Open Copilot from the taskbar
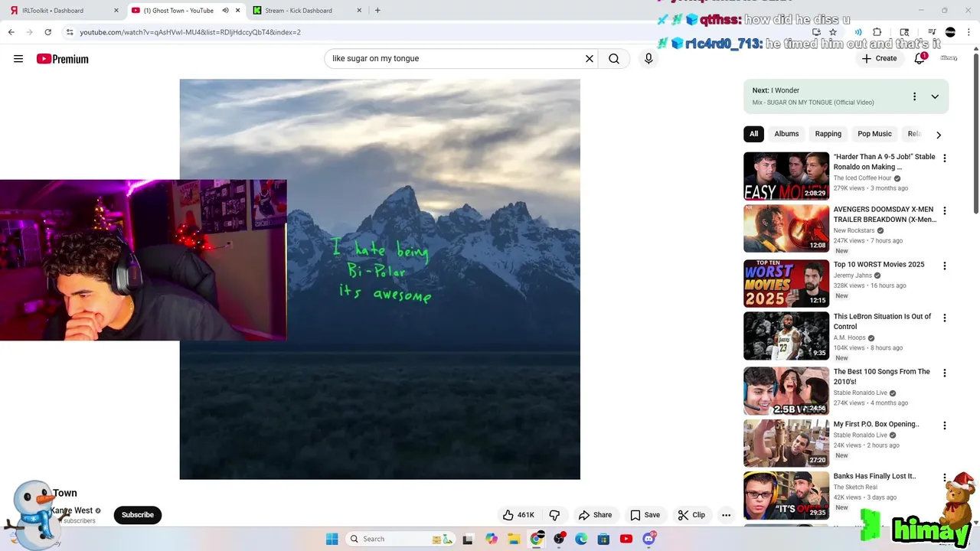Viewport: 980px width, 551px height. click(x=492, y=539)
